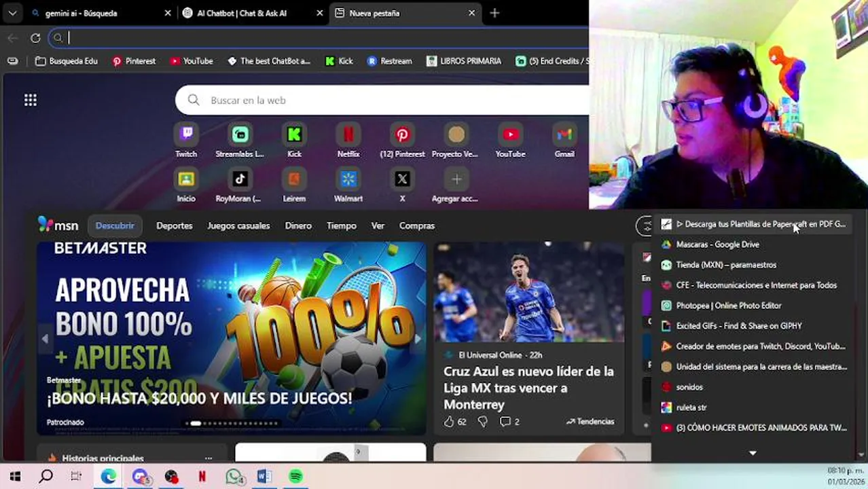Viewport: 868px width, 489px height.
Task: Open the Busqueda Edu bookmark
Action: [67, 61]
